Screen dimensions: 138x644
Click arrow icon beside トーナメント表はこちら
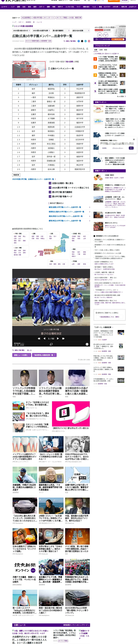(50, 188)
